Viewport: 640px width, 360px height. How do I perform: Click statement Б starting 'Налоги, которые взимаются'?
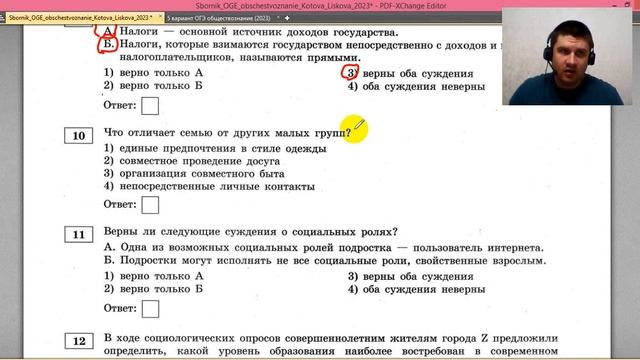pos(300,51)
